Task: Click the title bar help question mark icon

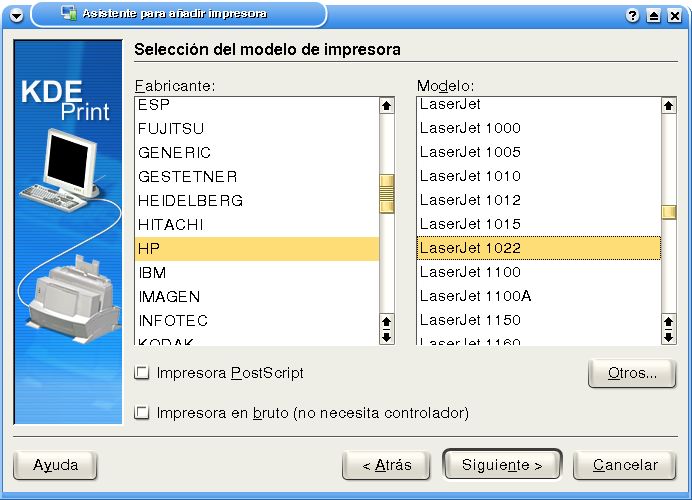Action: click(x=633, y=16)
